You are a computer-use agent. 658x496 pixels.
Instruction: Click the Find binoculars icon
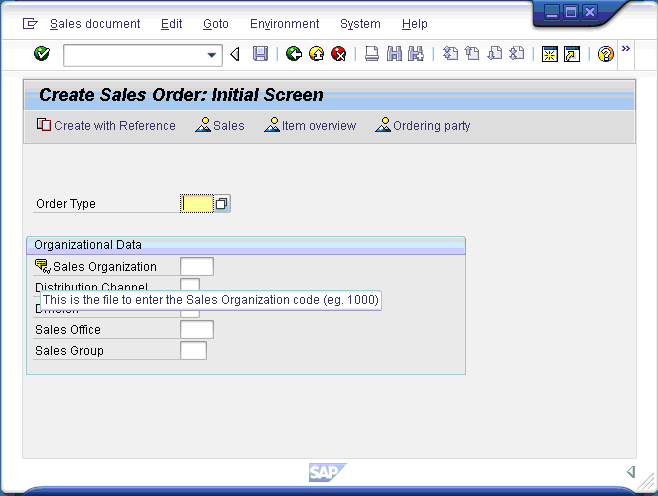point(394,54)
